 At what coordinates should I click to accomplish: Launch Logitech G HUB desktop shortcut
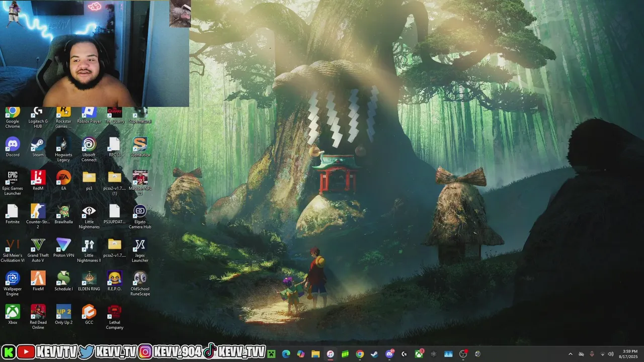click(38, 117)
